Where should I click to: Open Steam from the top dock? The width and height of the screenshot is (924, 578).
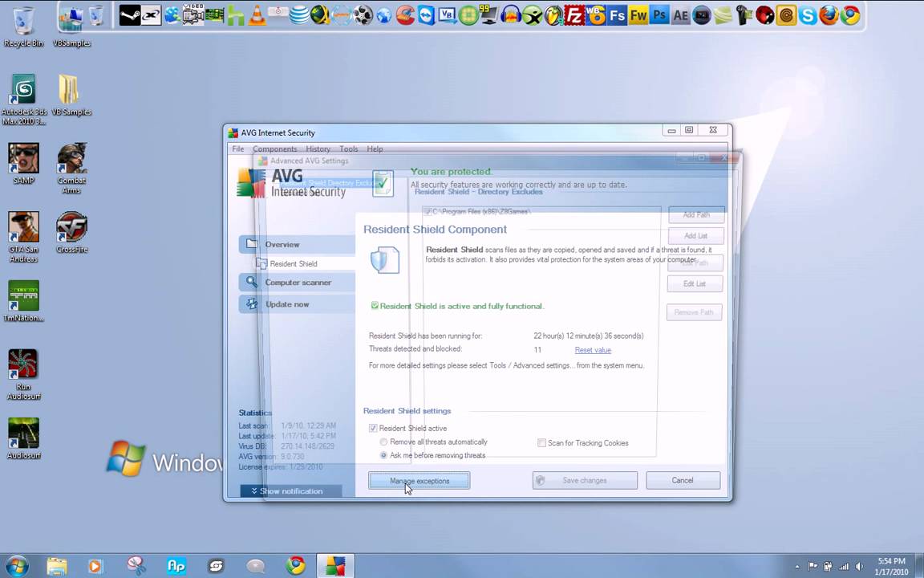tap(130, 15)
